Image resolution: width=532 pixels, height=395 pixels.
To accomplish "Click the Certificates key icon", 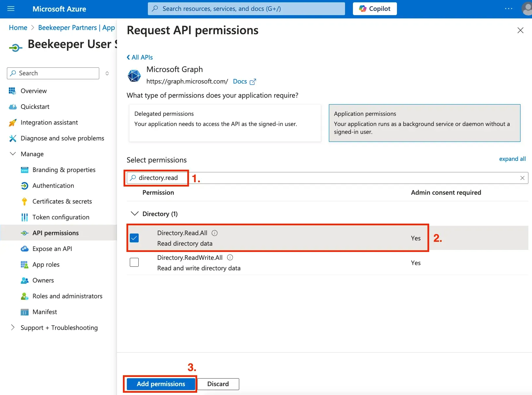I will [x=24, y=202].
